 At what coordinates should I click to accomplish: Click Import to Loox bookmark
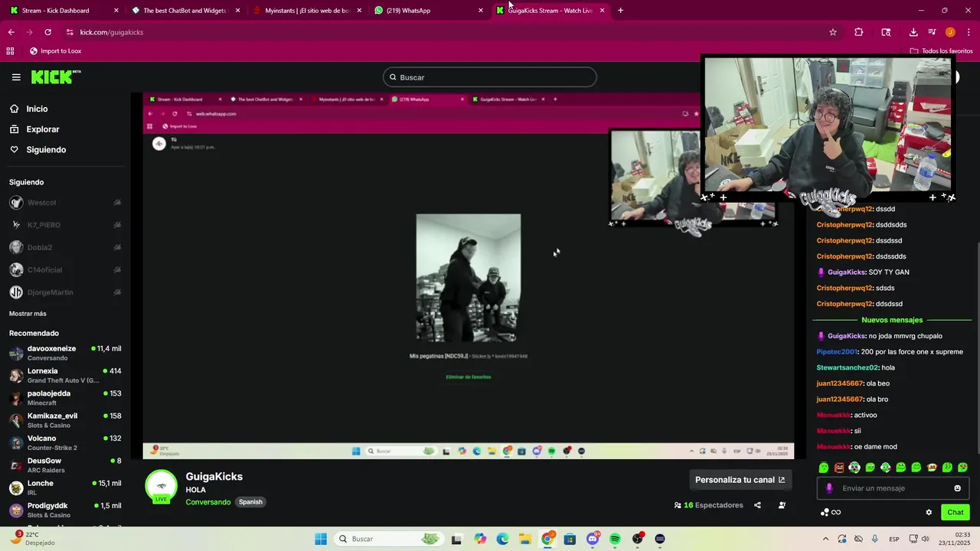[x=55, y=51]
